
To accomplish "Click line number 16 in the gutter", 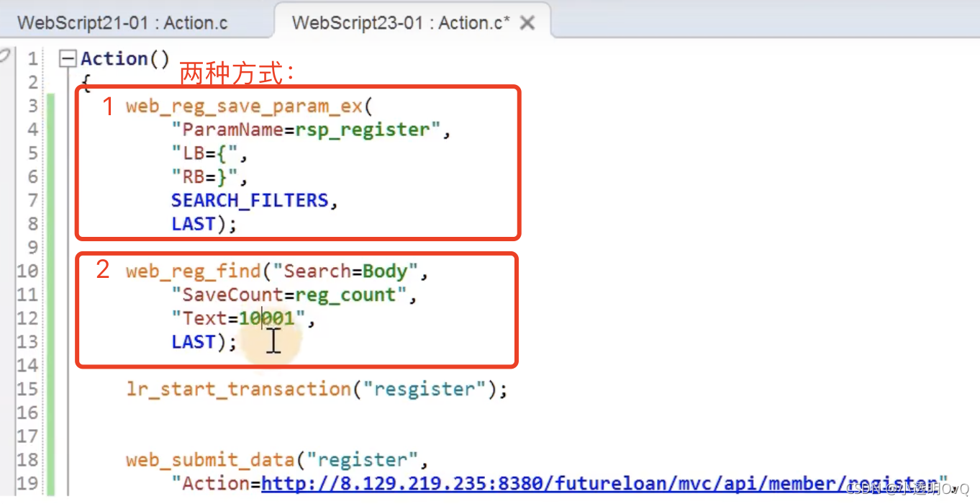I will (x=27, y=413).
